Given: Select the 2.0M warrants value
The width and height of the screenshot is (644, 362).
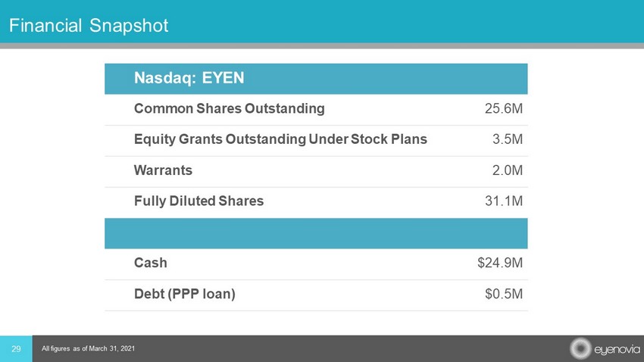Looking at the screenshot, I should tap(507, 170).
